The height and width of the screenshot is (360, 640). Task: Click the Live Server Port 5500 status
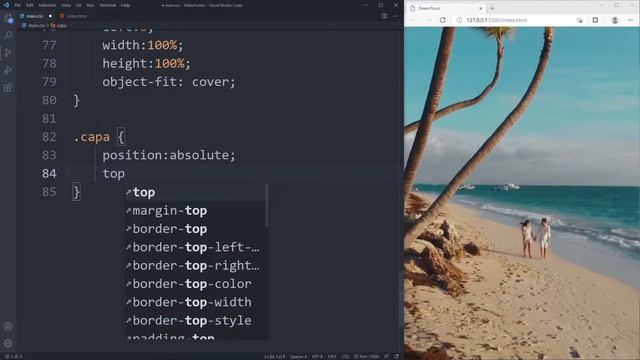pos(366,356)
